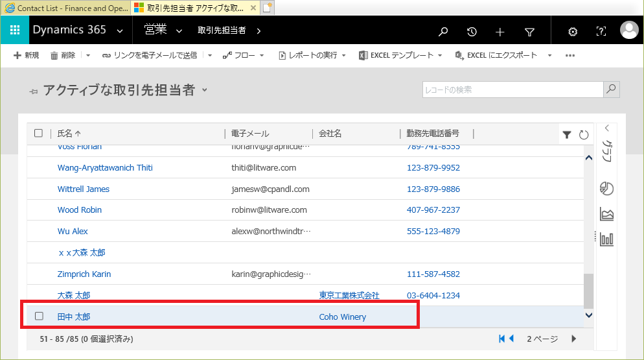Toggle the select-all checkbox in grid header
The width and height of the screenshot is (644, 360).
(x=39, y=133)
